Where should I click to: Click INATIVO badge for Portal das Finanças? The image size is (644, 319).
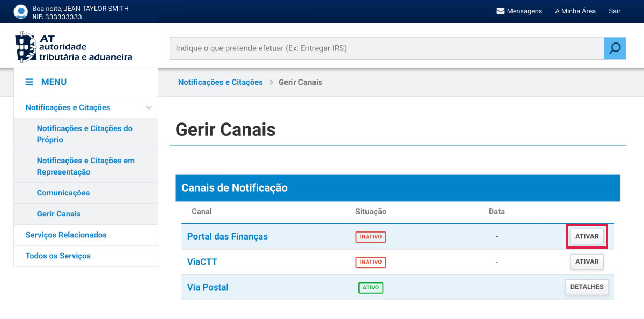(x=371, y=237)
